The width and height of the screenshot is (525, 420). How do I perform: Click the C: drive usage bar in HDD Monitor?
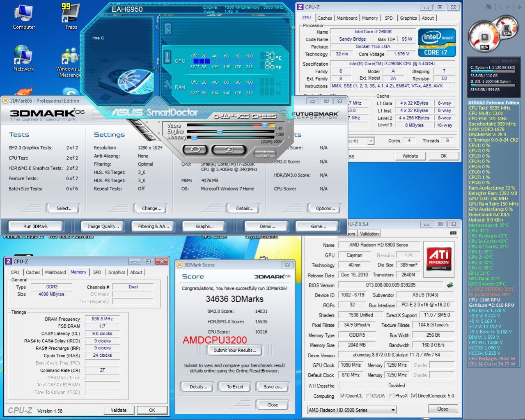click(493, 71)
